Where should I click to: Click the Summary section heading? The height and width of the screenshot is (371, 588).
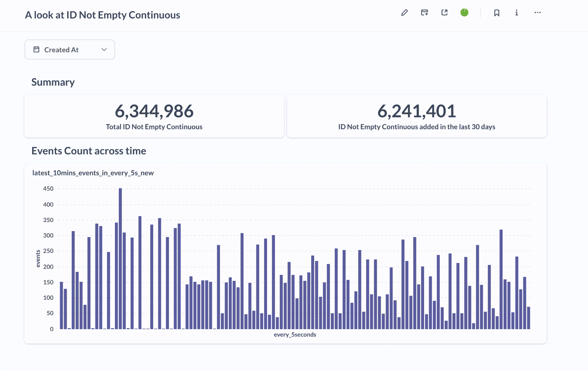click(x=53, y=82)
